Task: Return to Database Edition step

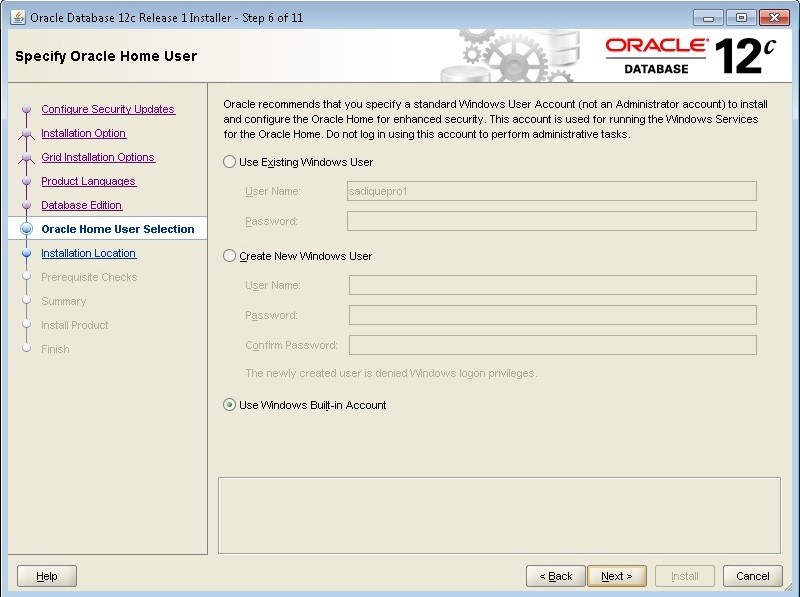Action: tap(82, 205)
